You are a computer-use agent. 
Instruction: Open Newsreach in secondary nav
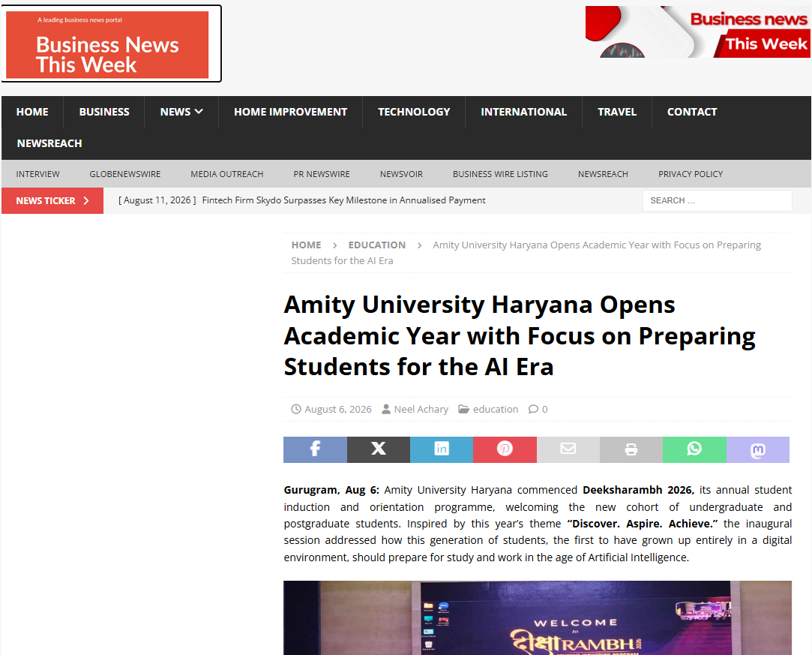pyautogui.click(x=603, y=174)
